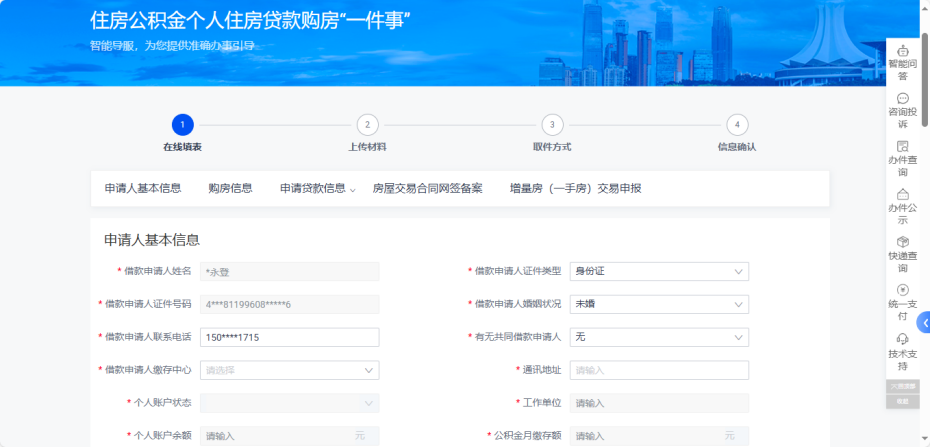Screen dimensions: 930x447
Task: Switch to the 购房信息 tab
Action: point(230,188)
